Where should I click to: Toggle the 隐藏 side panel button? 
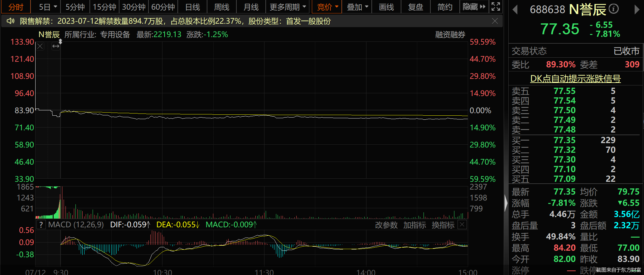coord(474,7)
